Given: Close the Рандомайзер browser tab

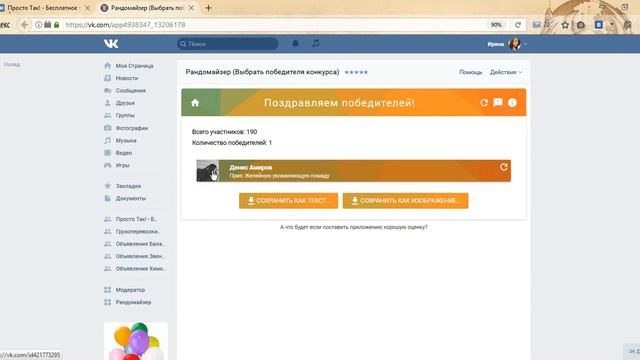Looking at the screenshot, I should click(x=191, y=8).
